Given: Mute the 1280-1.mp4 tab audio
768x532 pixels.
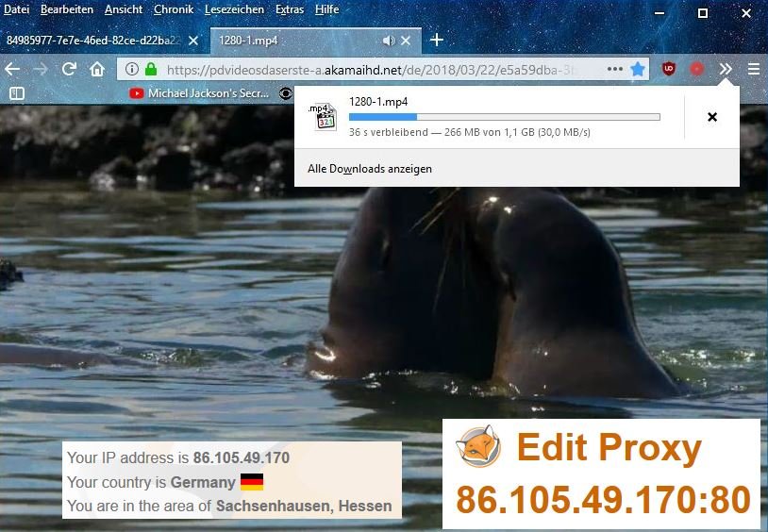Looking at the screenshot, I should click(x=388, y=41).
